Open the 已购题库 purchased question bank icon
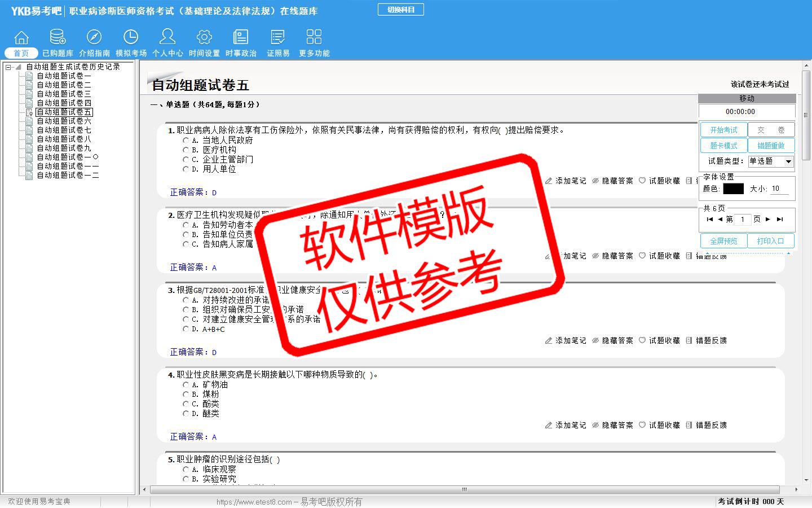This screenshot has height=508, width=812. 58,37
